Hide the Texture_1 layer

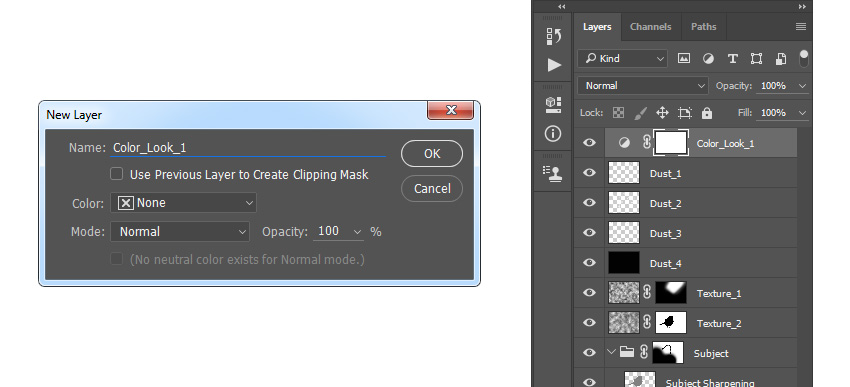pos(589,293)
